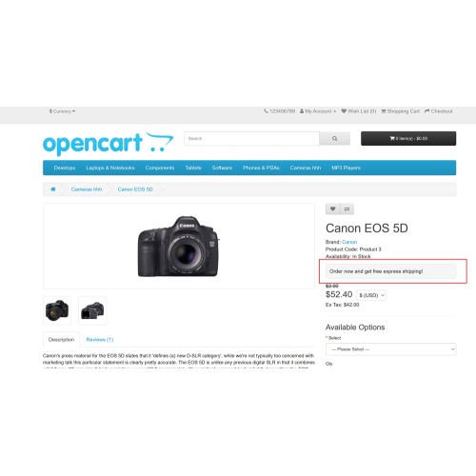476x476 pixels.
Task: Go to home breadcrumb icon
Action: pos(53,189)
